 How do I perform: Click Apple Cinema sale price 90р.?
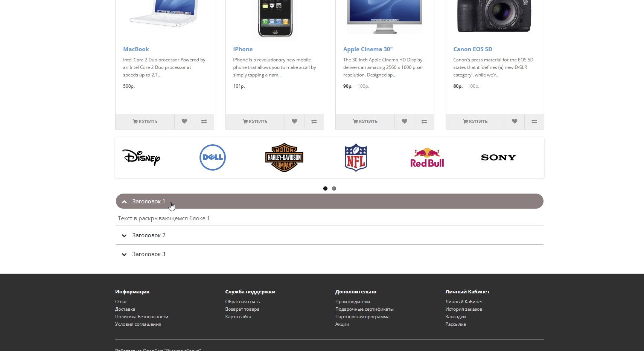(348, 86)
